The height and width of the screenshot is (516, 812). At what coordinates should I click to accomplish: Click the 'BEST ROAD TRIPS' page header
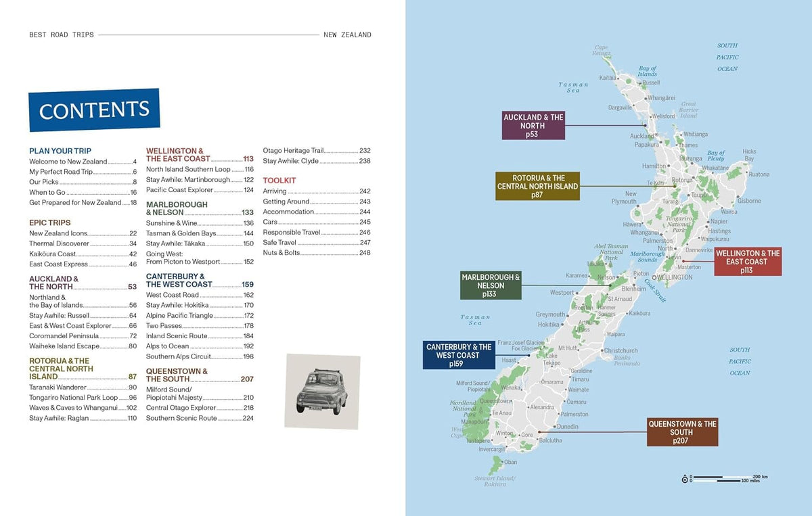pos(62,34)
